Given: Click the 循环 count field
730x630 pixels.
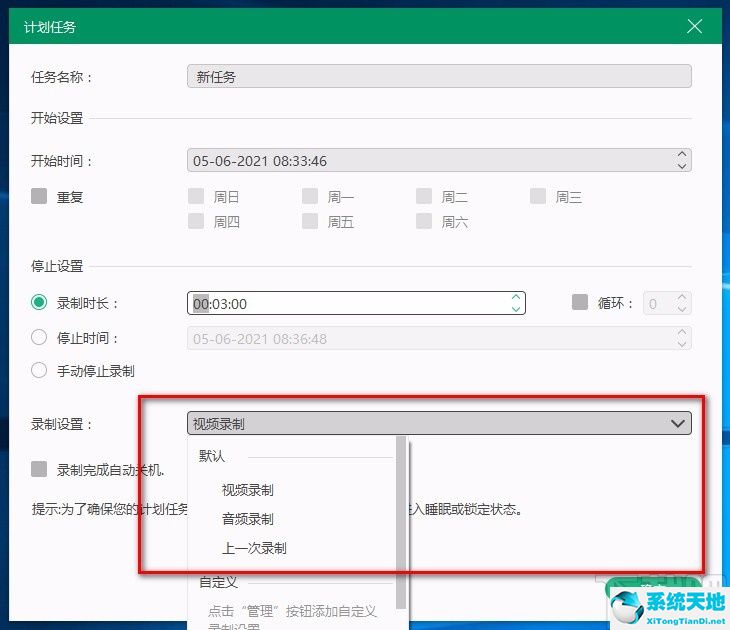Looking at the screenshot, I should (667, 304).
